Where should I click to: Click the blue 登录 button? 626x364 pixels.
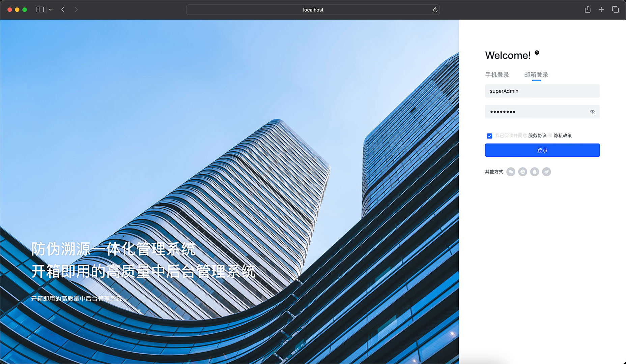coord(542,150)
